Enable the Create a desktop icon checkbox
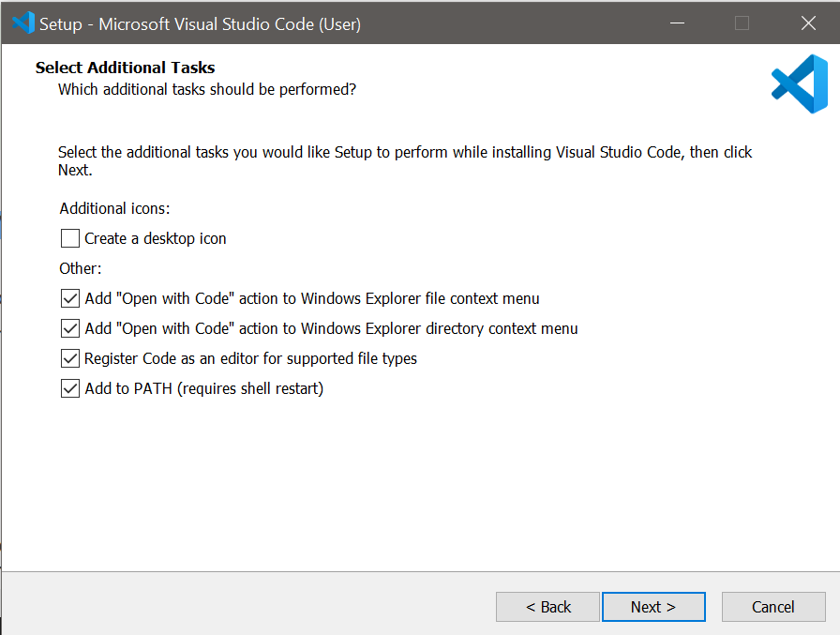This screenshot has height=635, width=840. click(x=70, y=238)
